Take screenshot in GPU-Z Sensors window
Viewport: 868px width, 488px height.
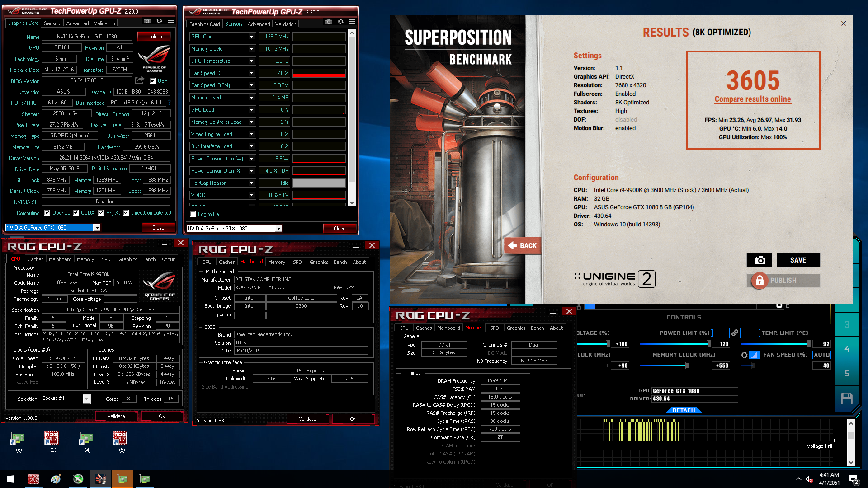point(329,22)
